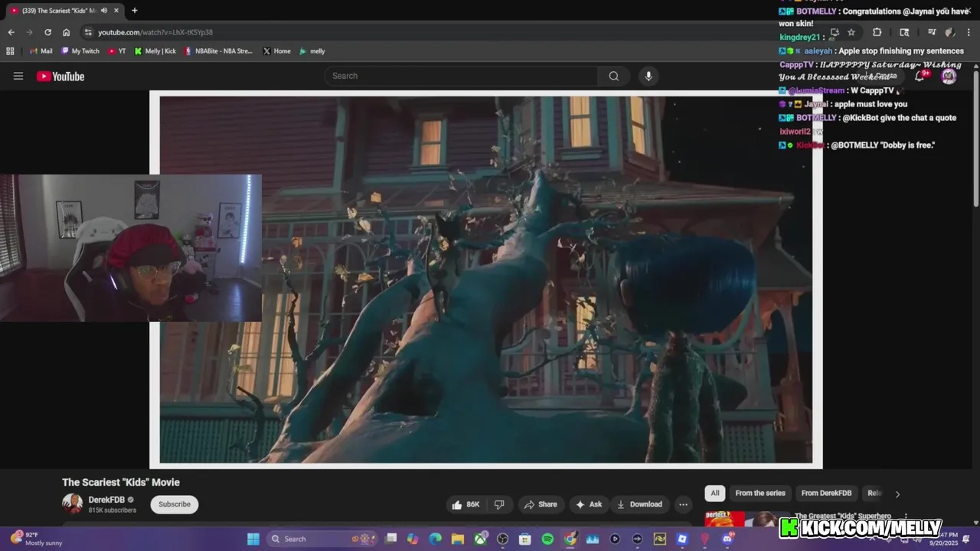Screen dimensions: 980x551
Task: Open the DerekFDB channel name link
Action: (106, 500)
